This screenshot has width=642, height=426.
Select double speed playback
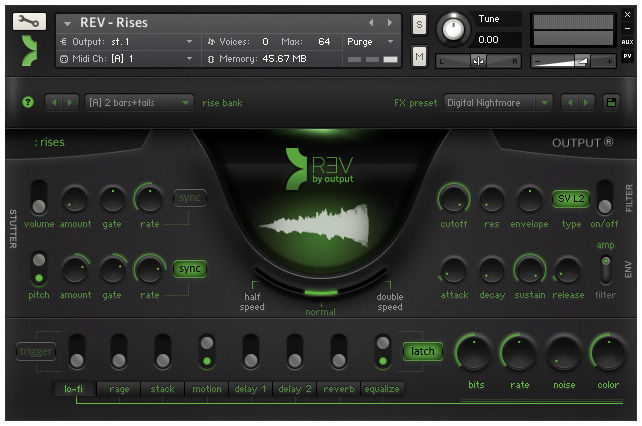(x=390, y=301)
